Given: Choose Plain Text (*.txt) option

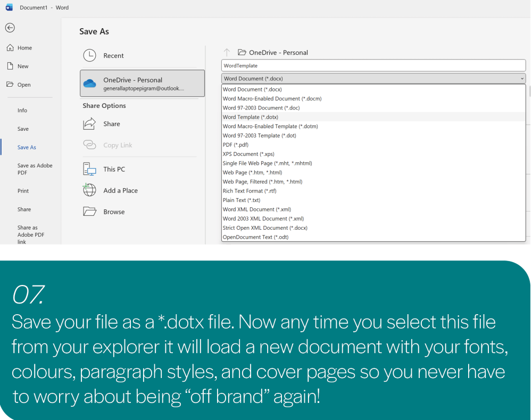Looking at the screenshot, I should point(373,200).
